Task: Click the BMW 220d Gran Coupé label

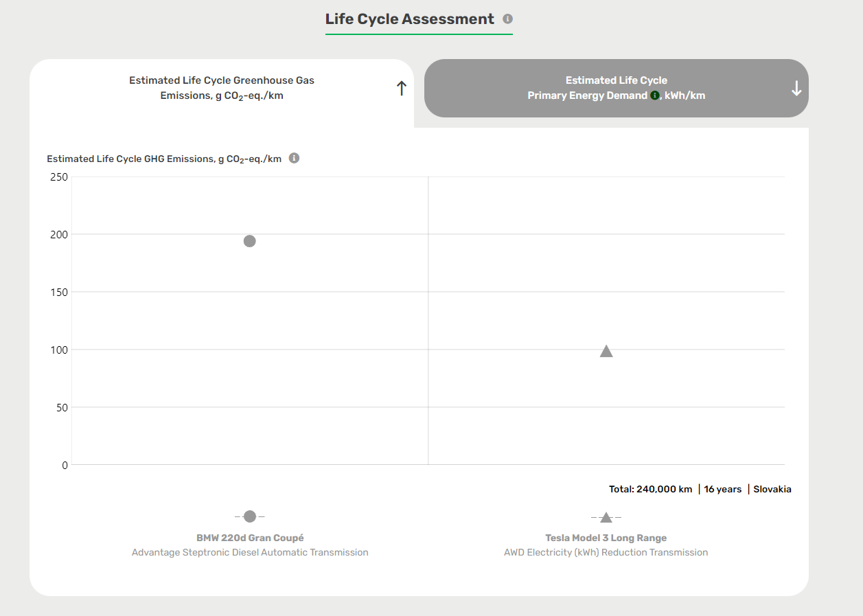Action: tap(250, 538)
